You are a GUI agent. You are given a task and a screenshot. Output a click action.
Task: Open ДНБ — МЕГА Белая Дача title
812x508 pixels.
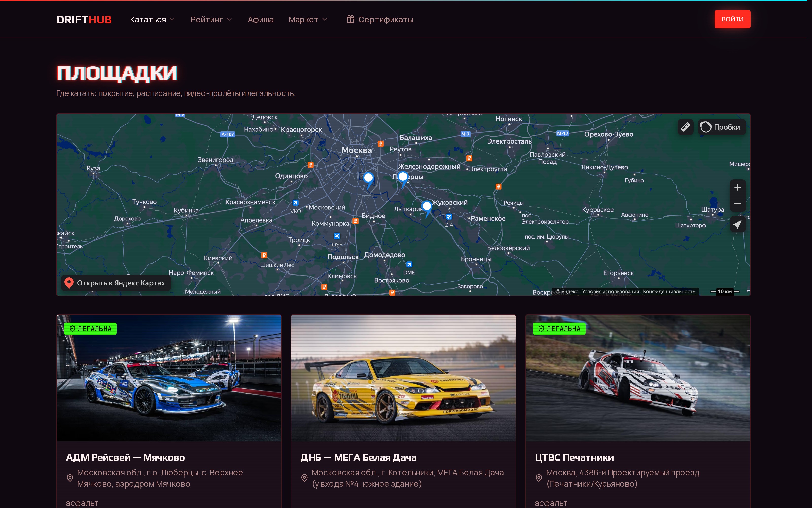coord(358,457)
